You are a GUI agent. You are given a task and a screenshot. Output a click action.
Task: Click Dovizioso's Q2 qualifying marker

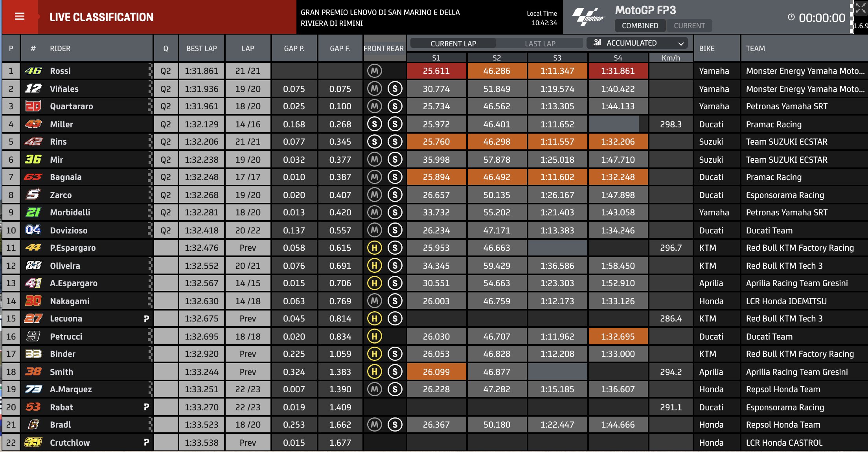pos(166,230)
